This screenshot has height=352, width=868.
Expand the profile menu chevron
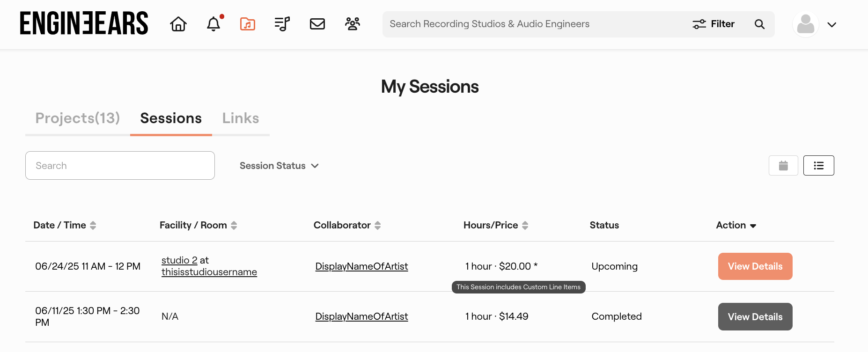point(831,25)
